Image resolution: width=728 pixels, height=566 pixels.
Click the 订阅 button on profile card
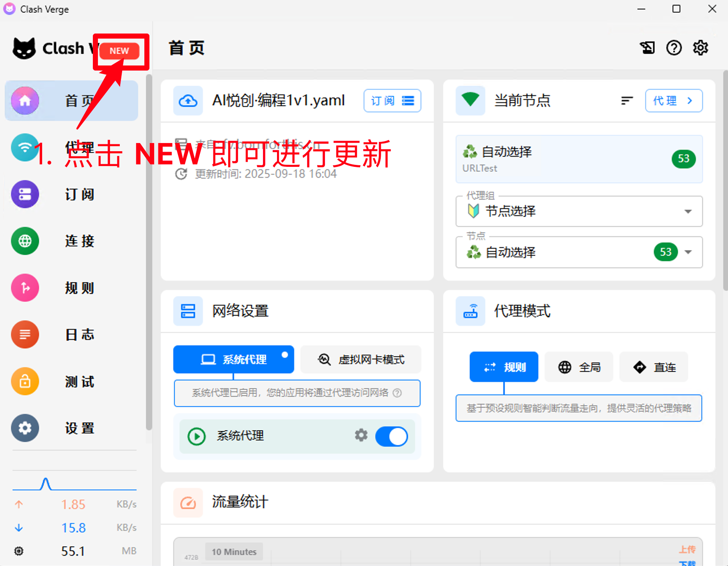[392, 101]
